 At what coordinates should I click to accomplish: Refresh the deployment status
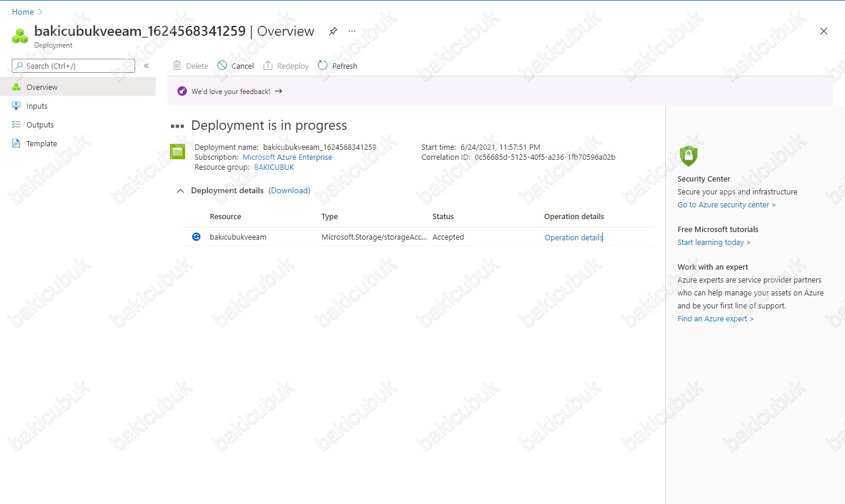pyautogui.click(x=337, y=66)
